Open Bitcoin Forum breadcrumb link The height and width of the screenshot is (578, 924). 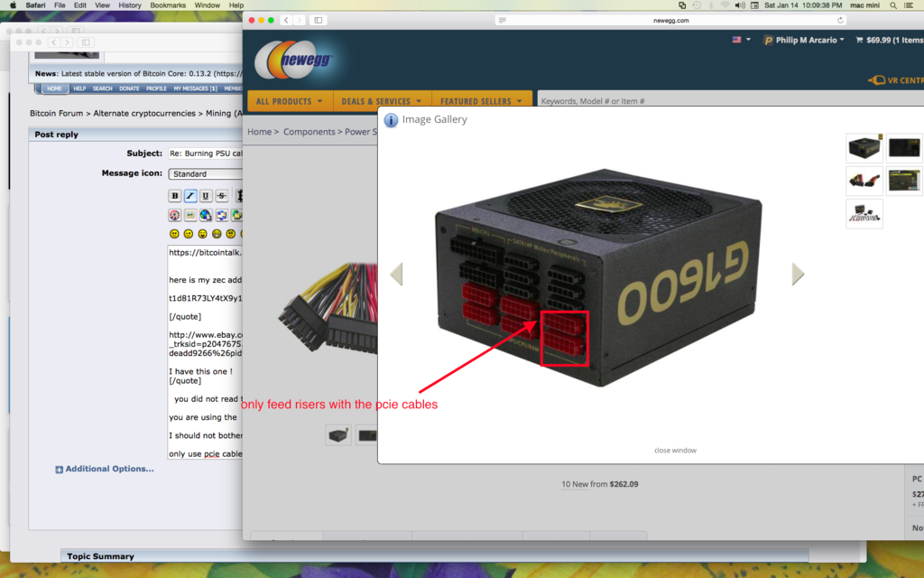click(x=57, y=113)
